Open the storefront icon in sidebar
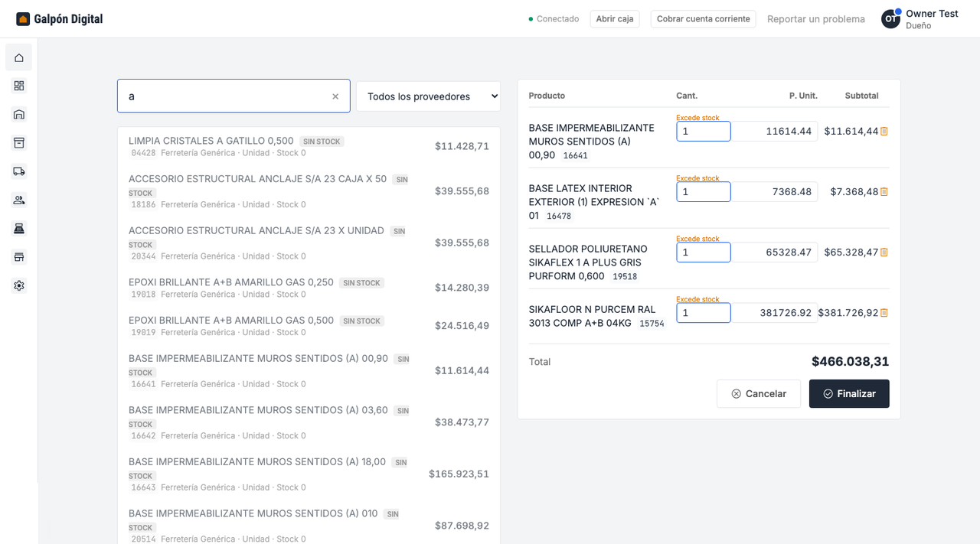980x544 pixels. tap(19, 257)
